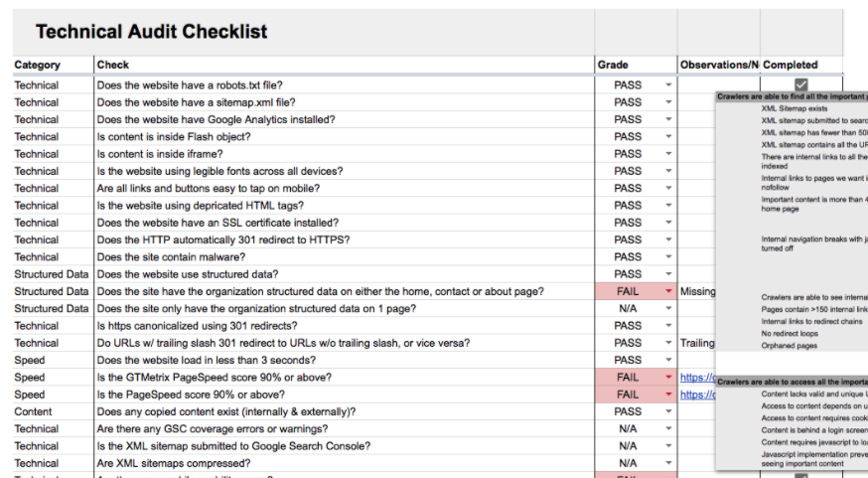Open the GTMetrix row https link

(x=697, y=378)
